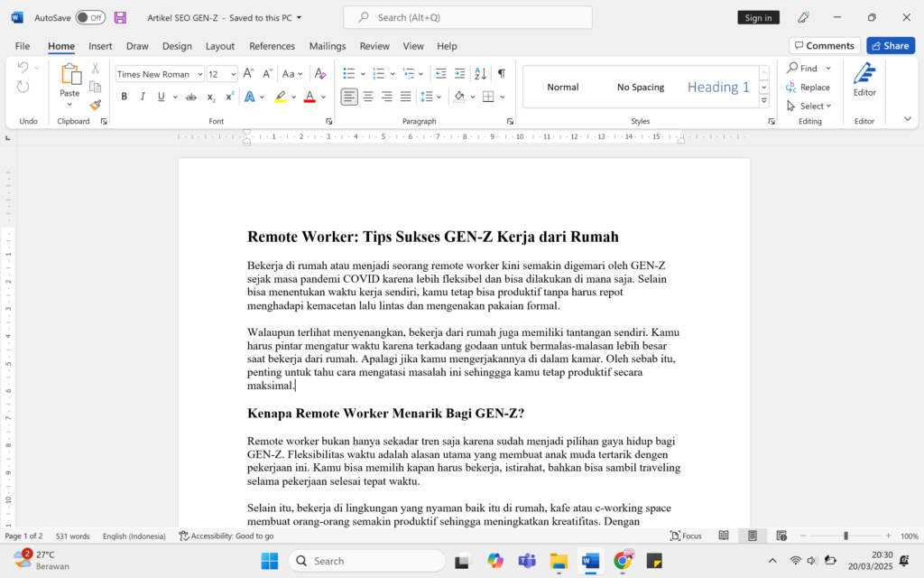Click the Redo icon
This screenshot has width=924, height=578.
pyautogui.click(x=23, y=88)
